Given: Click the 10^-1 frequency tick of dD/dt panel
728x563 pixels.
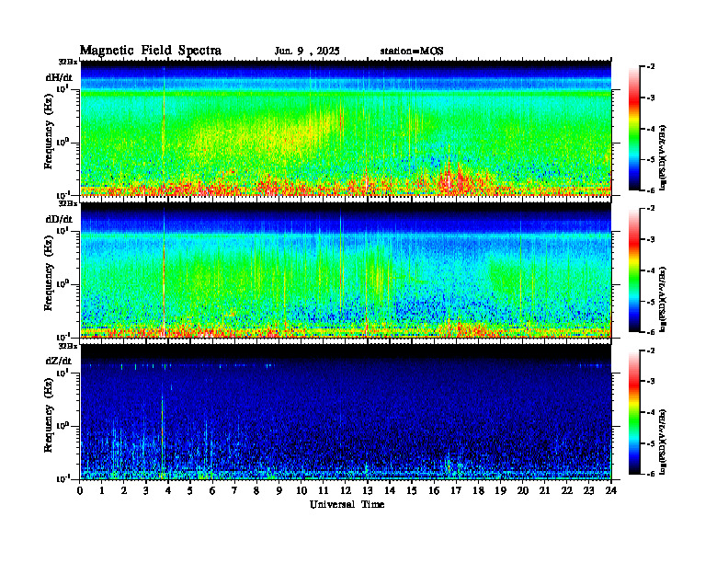Looking at the screenshot, I should coord(63,337).
